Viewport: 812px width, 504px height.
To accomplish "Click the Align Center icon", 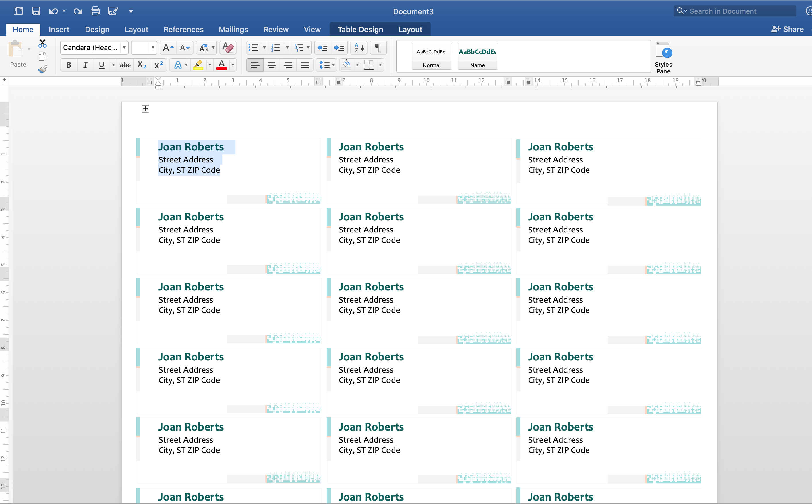I will [272, 65].
